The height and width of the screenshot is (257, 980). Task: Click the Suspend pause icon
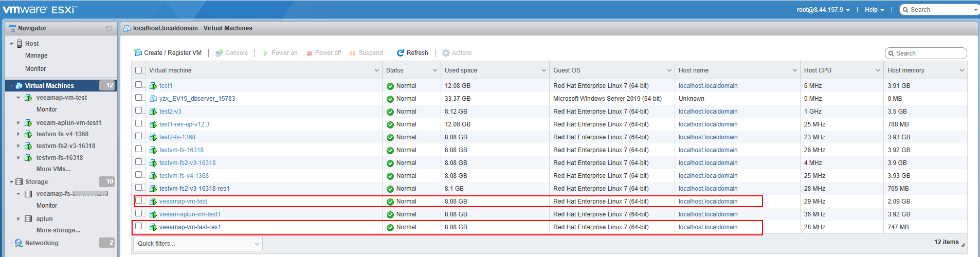coord(352,53)
